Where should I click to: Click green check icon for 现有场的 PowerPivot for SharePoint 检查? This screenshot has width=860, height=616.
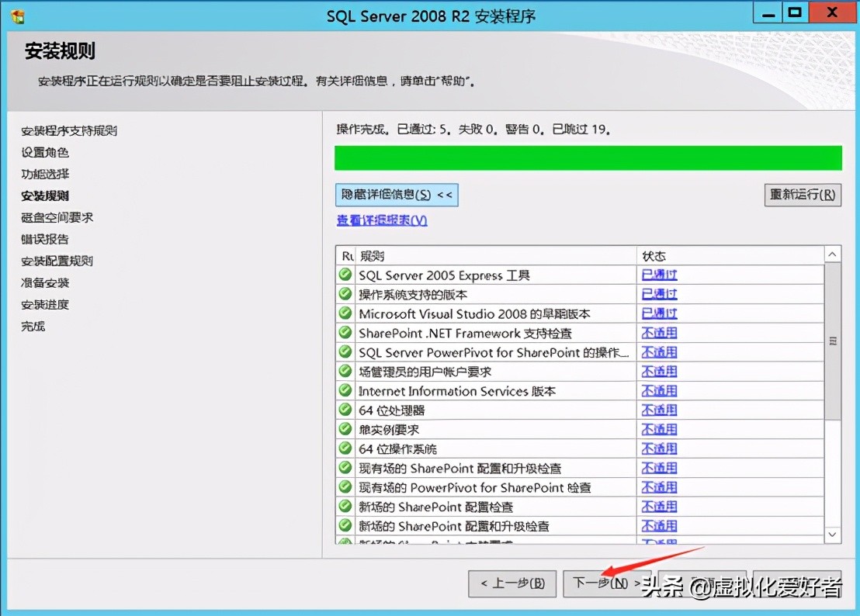(x=345, y=486)
